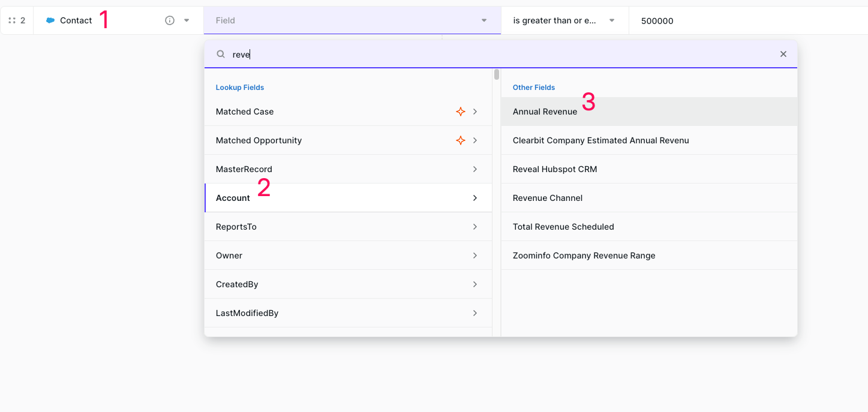Clear the search with the X icon

coord(783,54)
